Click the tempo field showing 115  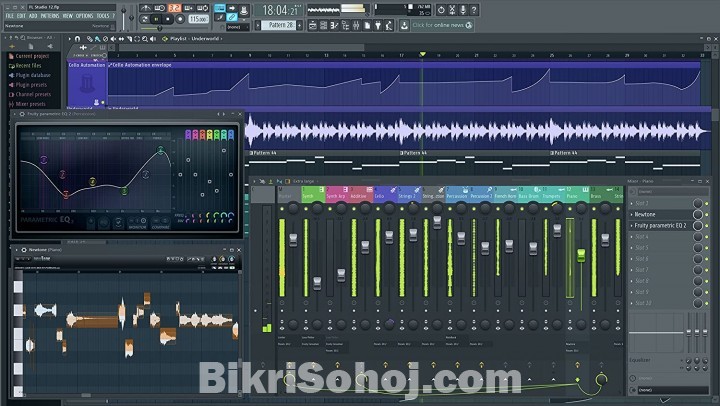[x=198, y=18]
